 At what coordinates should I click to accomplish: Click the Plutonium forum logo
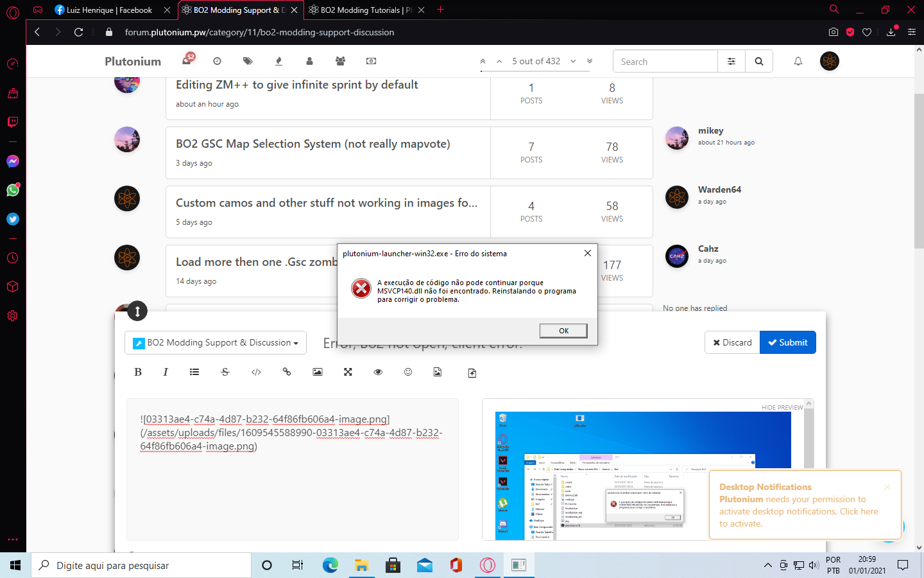pos(133,62)
